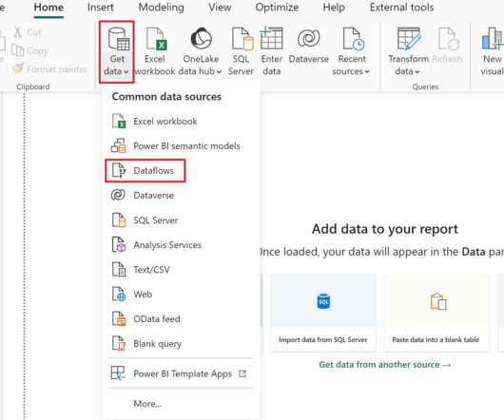Click the Dataflows menu icon
This screenshot has height=420, width=504.
119,170
